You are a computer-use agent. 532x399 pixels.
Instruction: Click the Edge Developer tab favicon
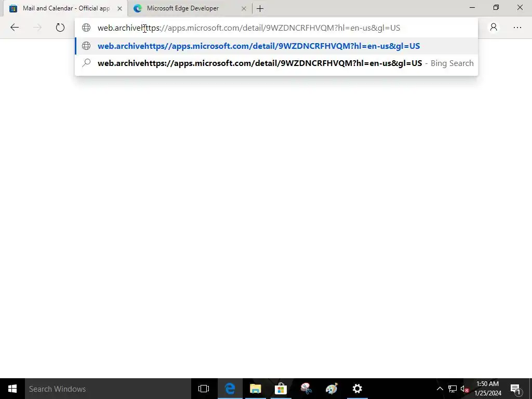click(137, 8)
